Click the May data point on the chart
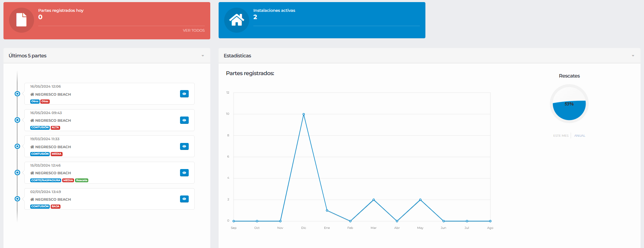 click(420, 200)
